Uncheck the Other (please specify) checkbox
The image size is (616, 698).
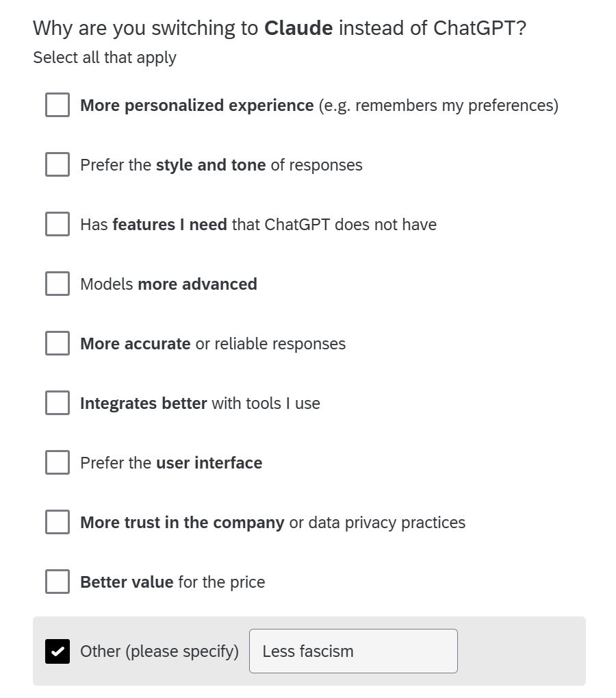click(57, 651)
